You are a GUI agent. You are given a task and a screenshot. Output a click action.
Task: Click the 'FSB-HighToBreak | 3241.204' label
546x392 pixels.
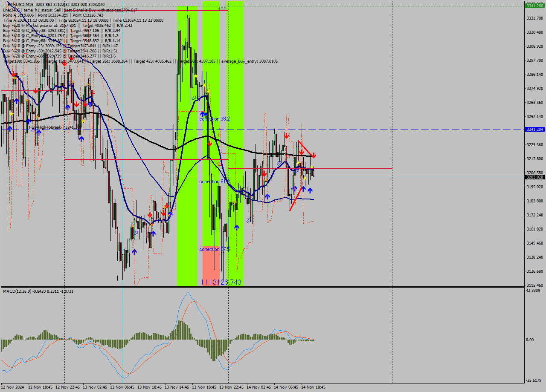click(x=55, y=127)
